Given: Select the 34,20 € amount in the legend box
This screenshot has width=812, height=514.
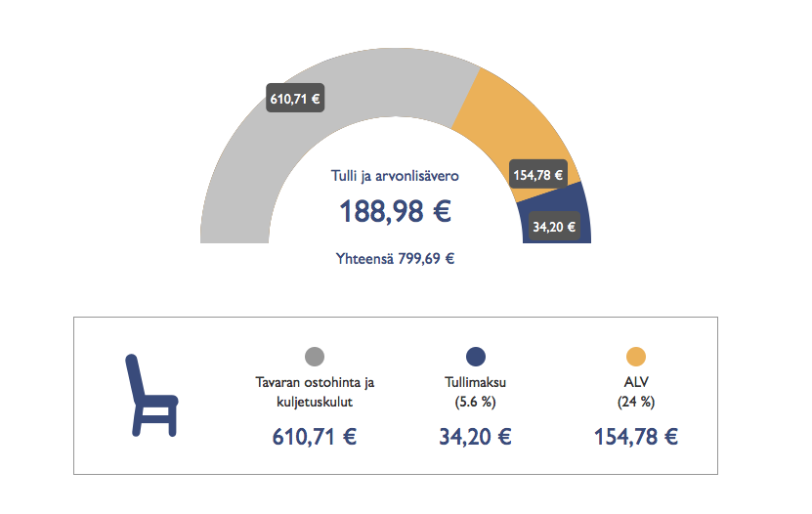Looking at the screenshot, I should coord(476,436).
